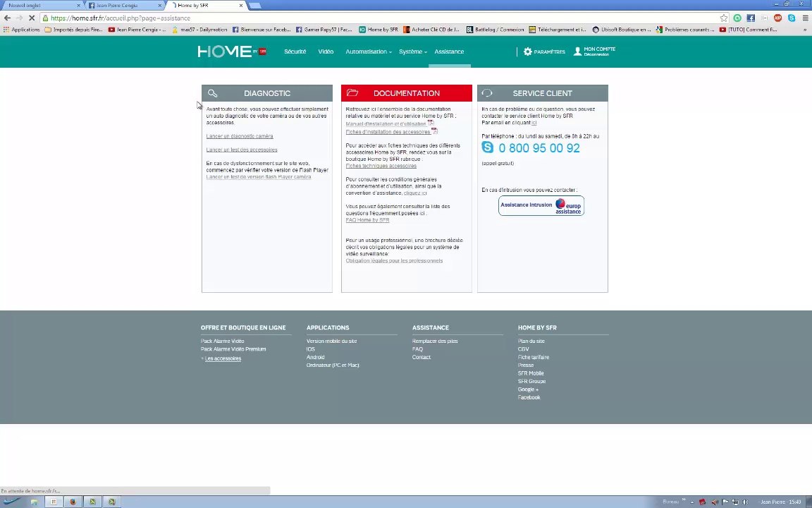The height and width of the screenshot is (508, 812).
Task: Click Lancer un test des accessoires link
Action: (x=242, y=150)
